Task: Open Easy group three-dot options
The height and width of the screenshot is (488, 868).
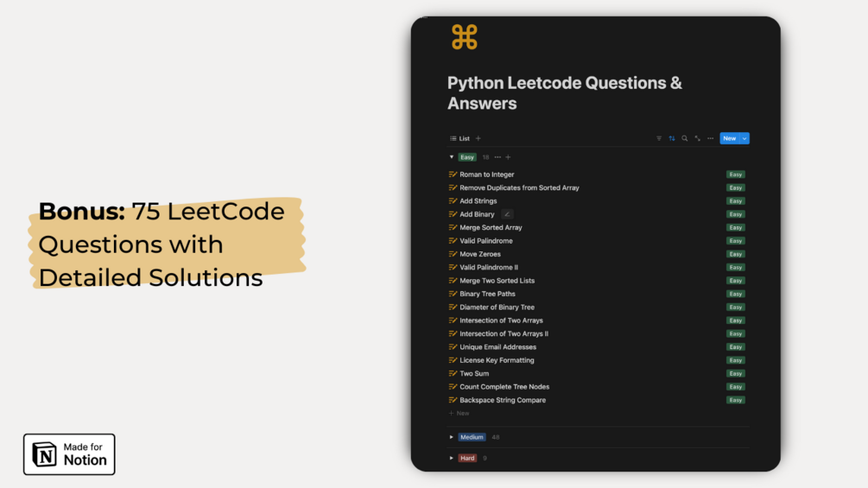Action: click(497, 157)
